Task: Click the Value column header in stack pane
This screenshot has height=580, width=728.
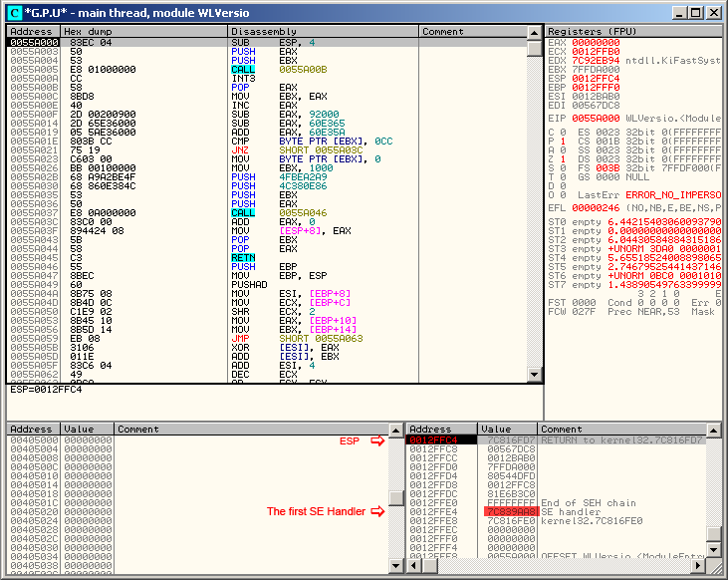Action: pos(507,430)
